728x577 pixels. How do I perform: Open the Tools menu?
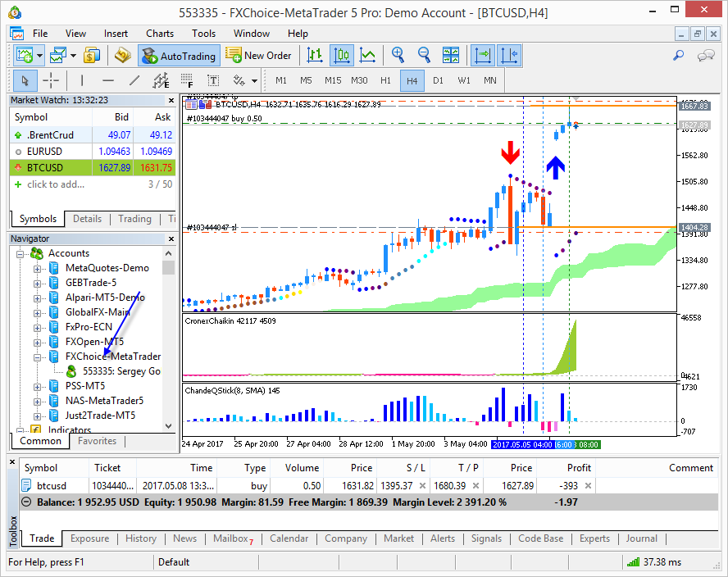pyautogui.click(x=204, y=34)
